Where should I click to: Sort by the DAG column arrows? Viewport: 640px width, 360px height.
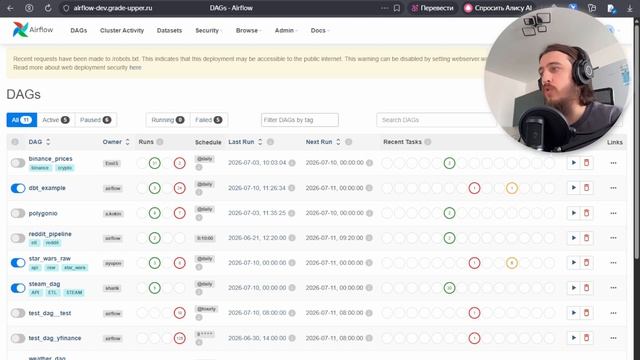click(x=48, y=142)
